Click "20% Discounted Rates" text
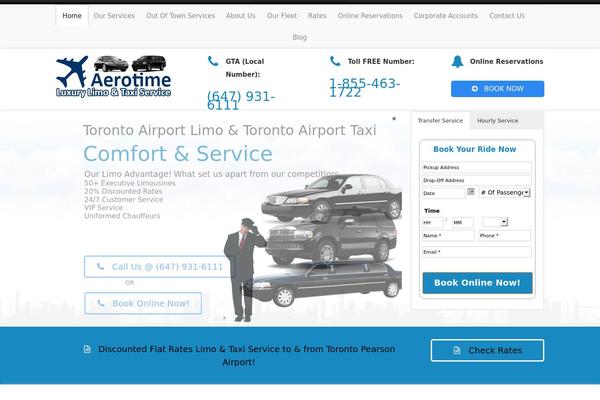 tap(123, 191)
